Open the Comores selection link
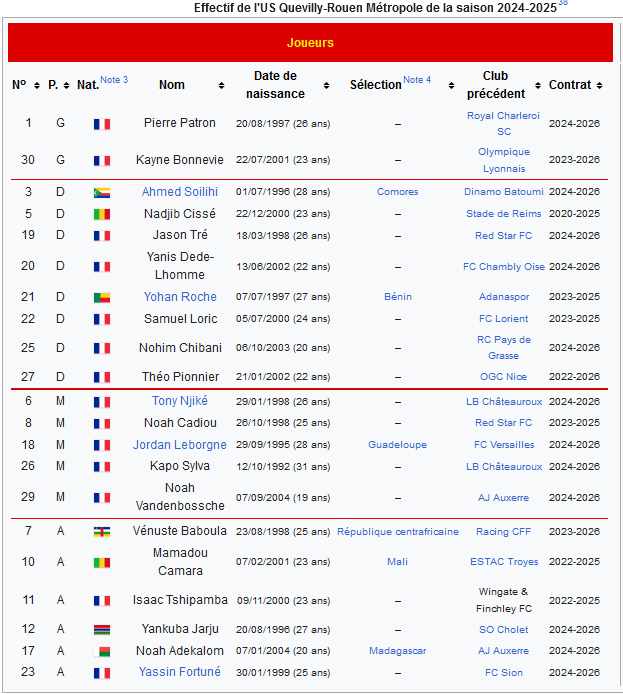The height and width of the screenshot is (694, 623). (397, 192)
